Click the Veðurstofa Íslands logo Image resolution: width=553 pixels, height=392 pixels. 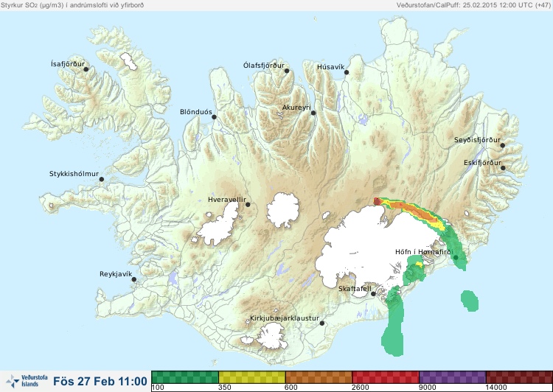(27, 381)
